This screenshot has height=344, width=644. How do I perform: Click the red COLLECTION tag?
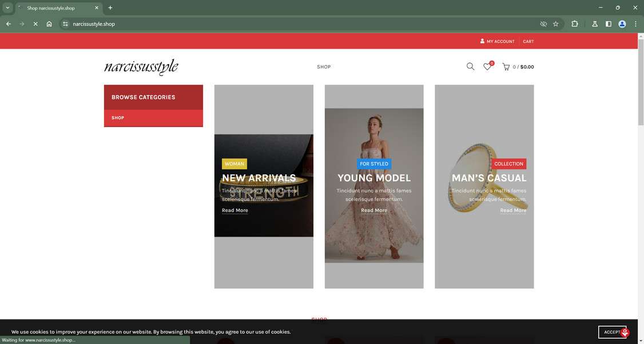tap(508, 164)
